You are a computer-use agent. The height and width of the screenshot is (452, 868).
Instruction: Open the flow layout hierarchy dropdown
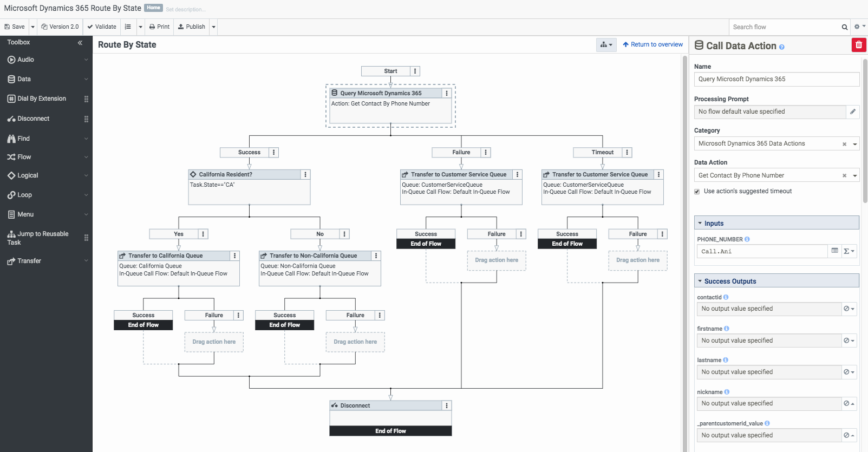[x=606, y=45]
